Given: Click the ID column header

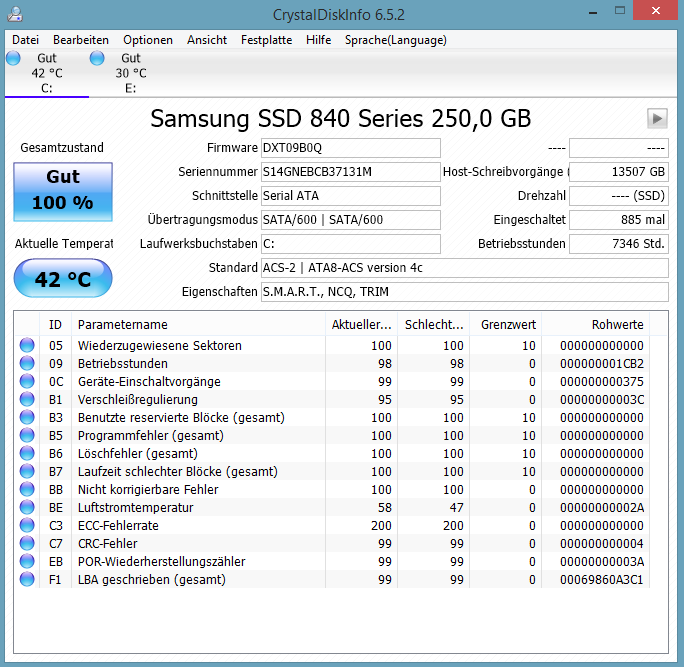Looking at the screenshot, I should pyautogui.click(x=55, y=325).
